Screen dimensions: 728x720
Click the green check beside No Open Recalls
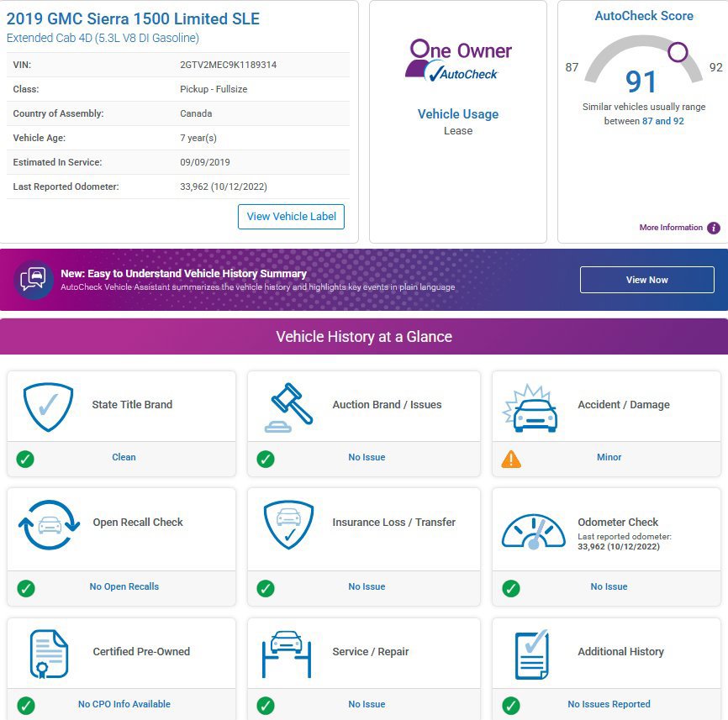click(x=25, y=588)
